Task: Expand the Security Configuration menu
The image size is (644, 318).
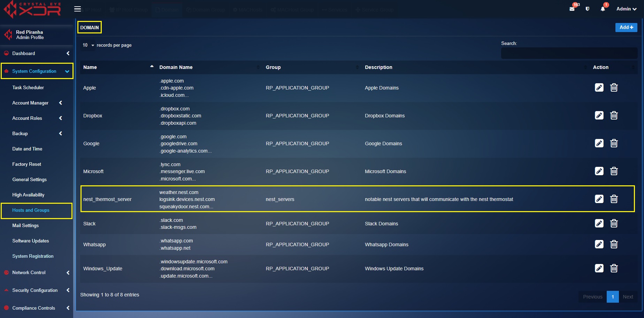Action: click(x=37, y=290)
